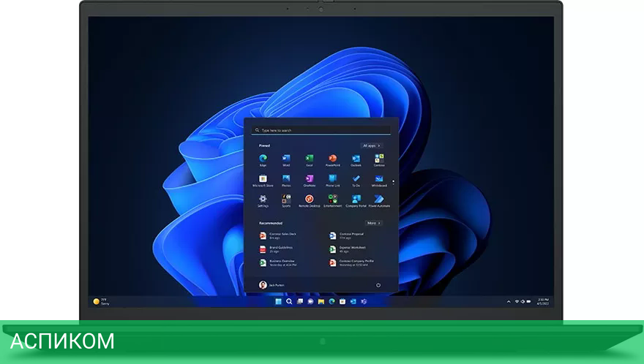Show hidden icons in system tray
The width and height of the screenshot is (644, 364).
509,302
